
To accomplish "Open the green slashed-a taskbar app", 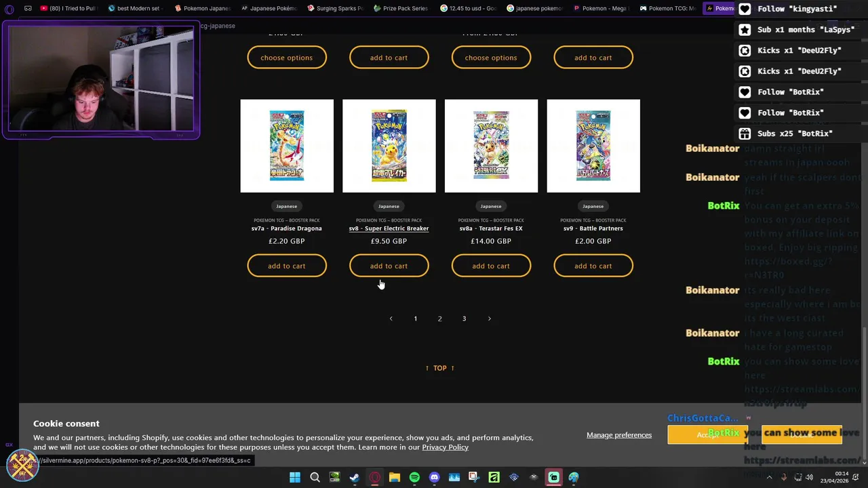I will pyautogui.click(x=494, y=477).
